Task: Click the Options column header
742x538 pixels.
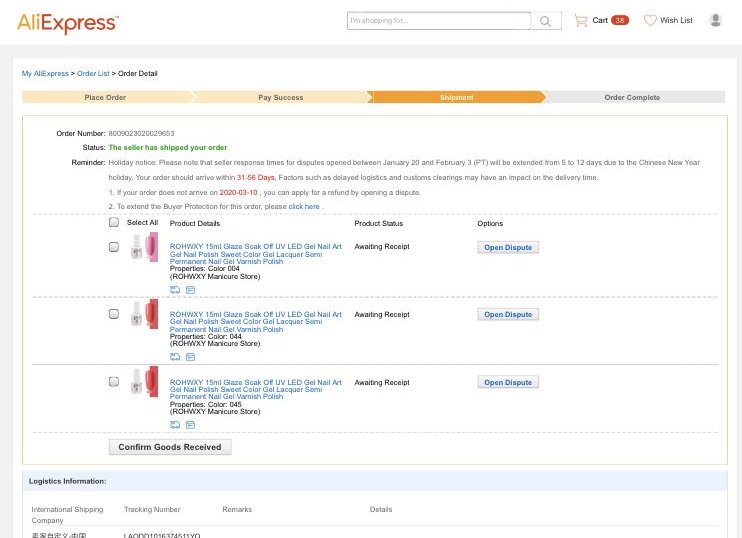Action: [490, 223]
